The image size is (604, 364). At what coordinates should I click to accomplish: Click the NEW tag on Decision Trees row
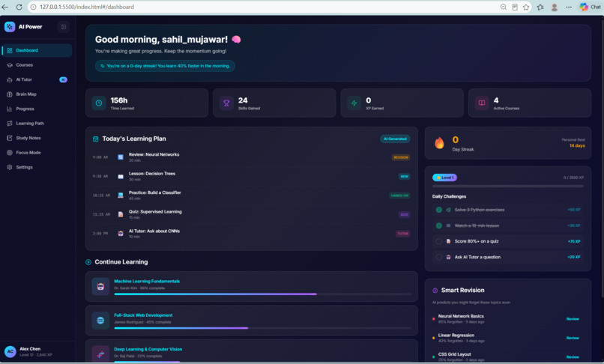tap(404, 177)
